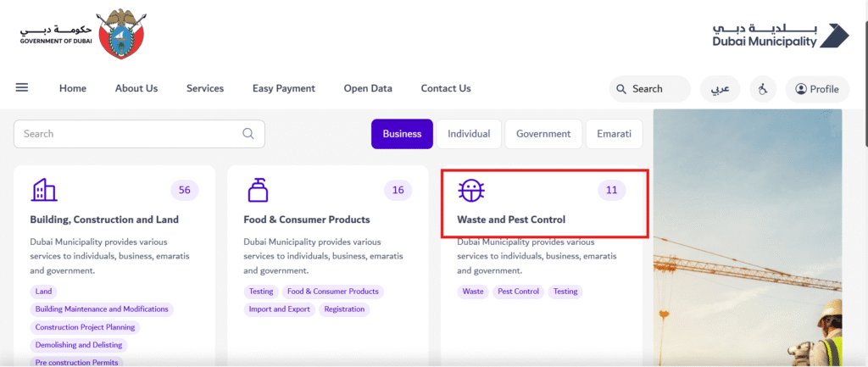Click the Dubai Municipality logo
868x367 pixels.
pos(780,35)
